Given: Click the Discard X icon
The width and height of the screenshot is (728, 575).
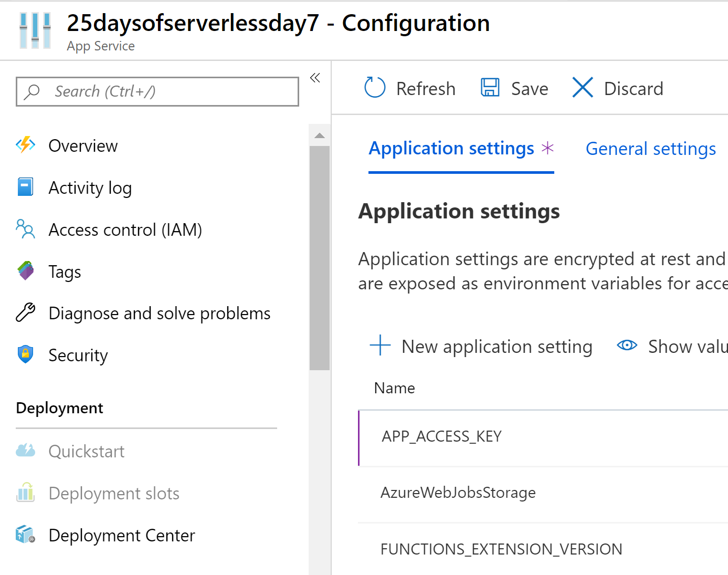Looking at the screenshot, I should coord(583,88).
